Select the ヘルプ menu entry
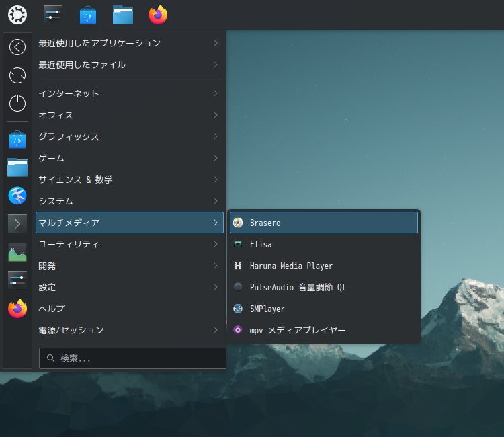The image size is (504, 437). (130, 309)
